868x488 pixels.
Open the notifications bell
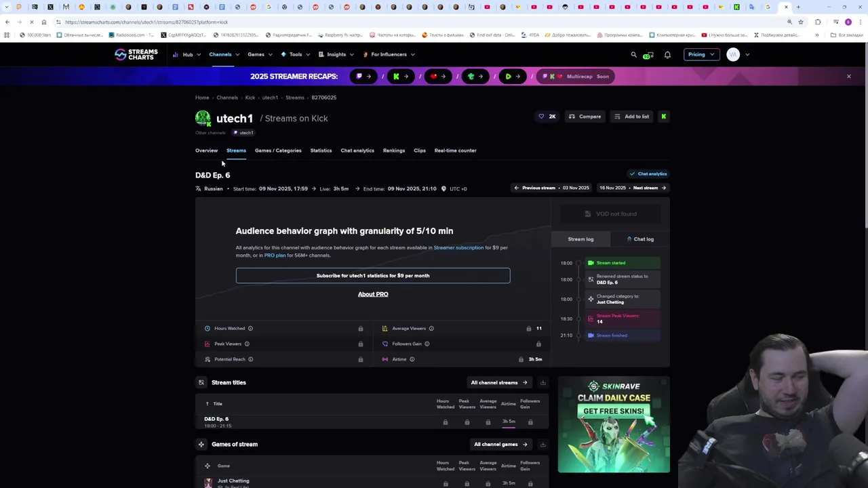click(667, 54)
